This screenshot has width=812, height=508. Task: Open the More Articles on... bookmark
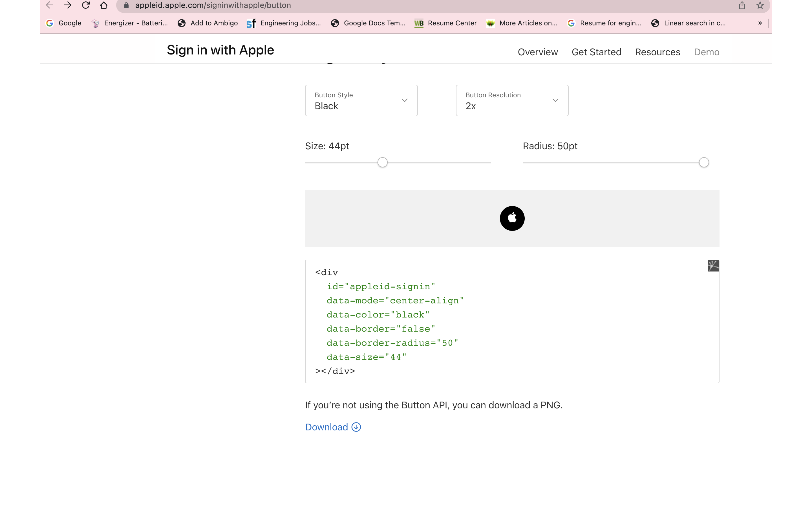521,23
